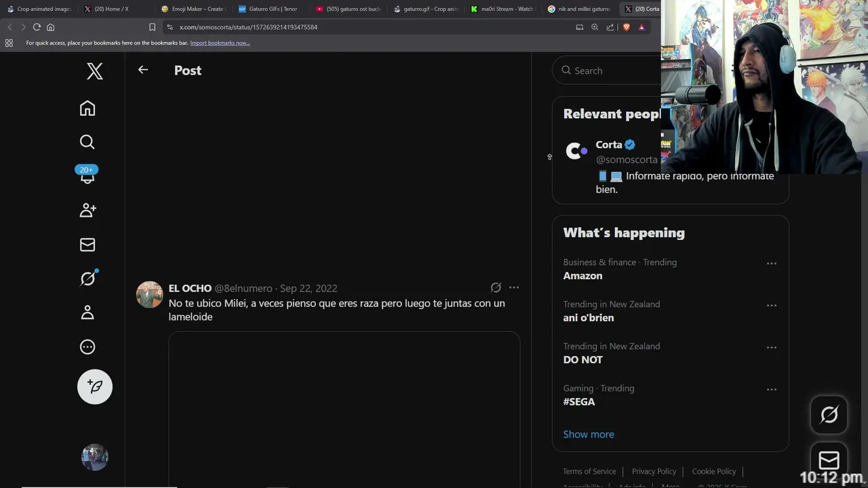Open floating Grok button at bottom right

coord(829,415)
